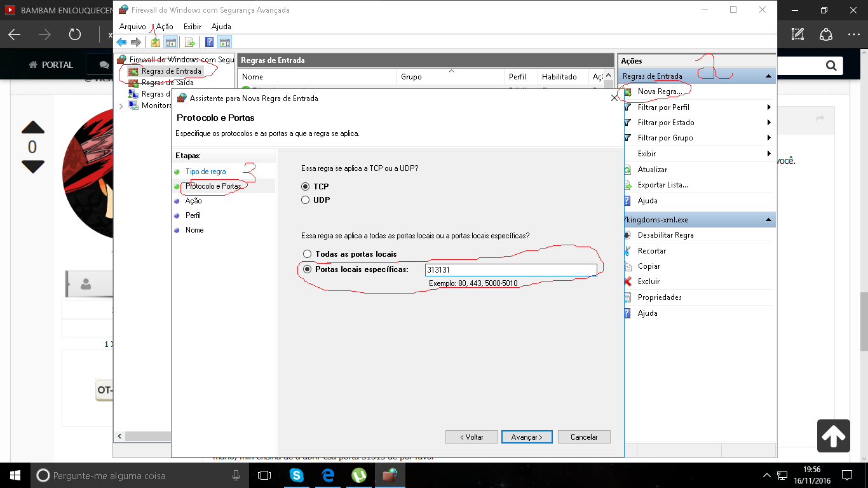Viewport: 868px width, 488px height.
Task: Show hidden system tray icons chevron
Action: [x=766, y=475]
